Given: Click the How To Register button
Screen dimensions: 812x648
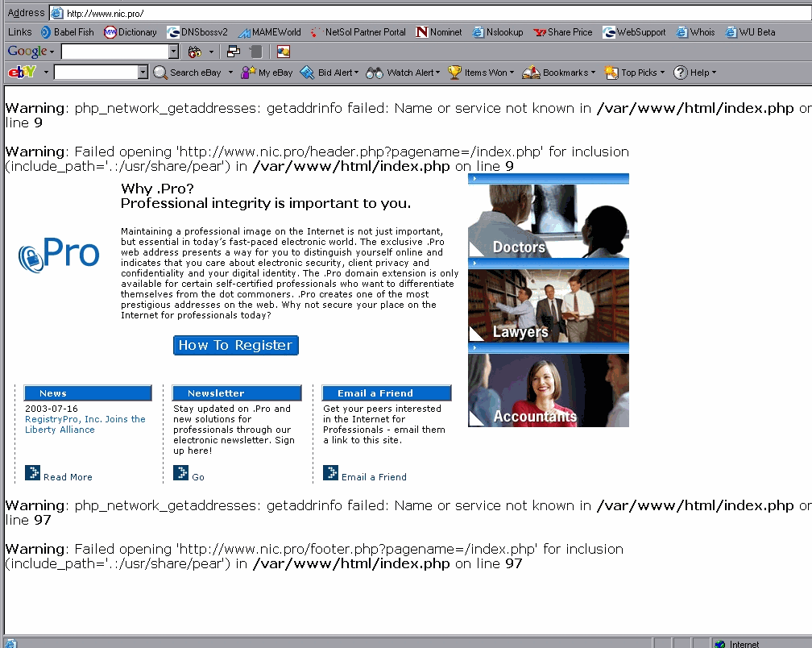Looking at the screenshot, I should tap(235, 346).
